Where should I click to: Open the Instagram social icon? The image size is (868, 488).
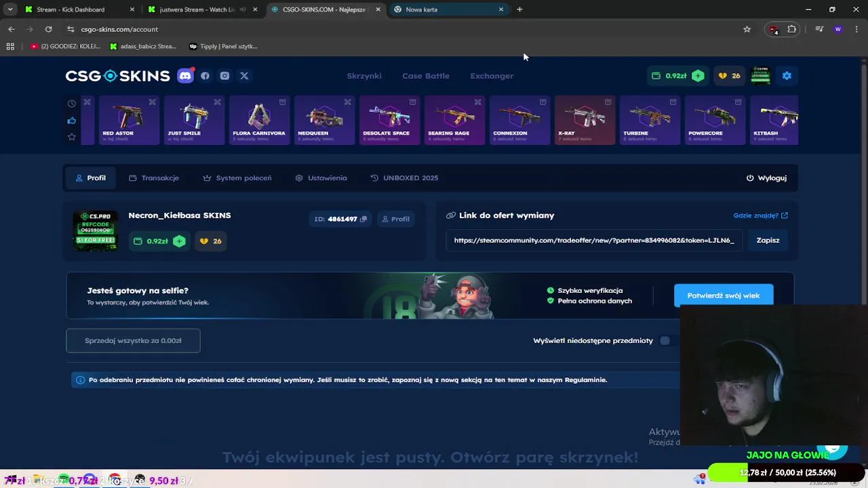coord(224,76)
